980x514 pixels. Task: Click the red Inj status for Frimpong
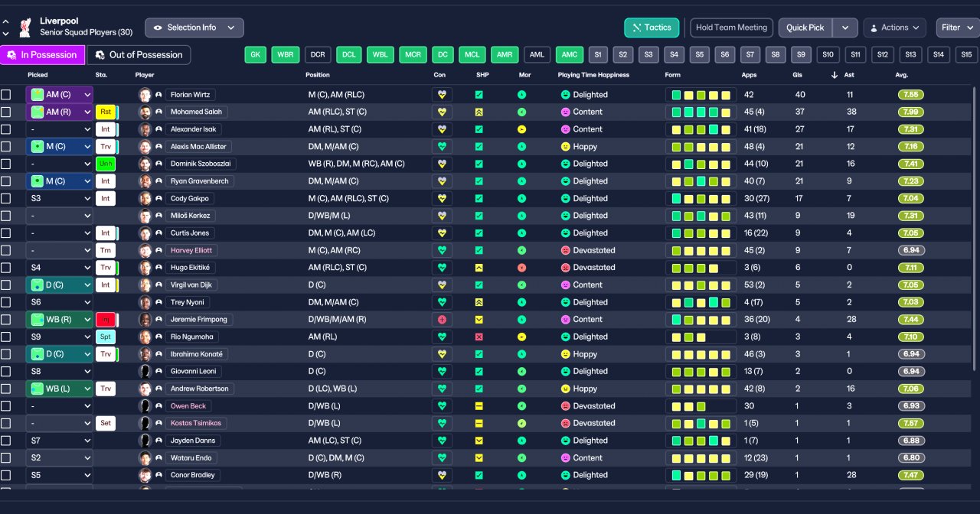click(x=106, y=320)
